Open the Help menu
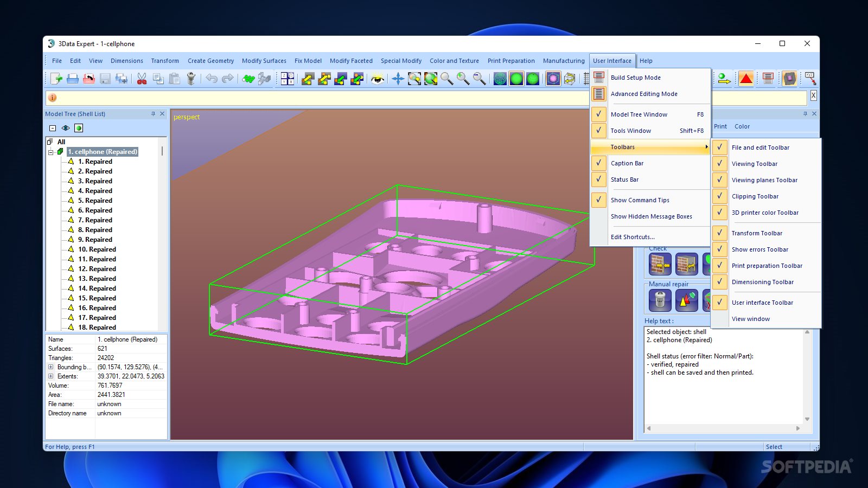The image size is (868, 488). click(x=646, y=61)
